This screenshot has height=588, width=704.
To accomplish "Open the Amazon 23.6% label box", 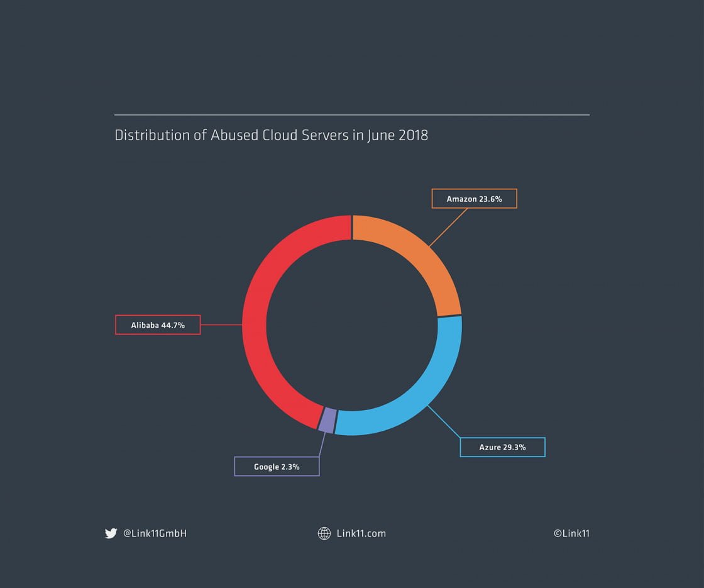I will coord(474,198).
